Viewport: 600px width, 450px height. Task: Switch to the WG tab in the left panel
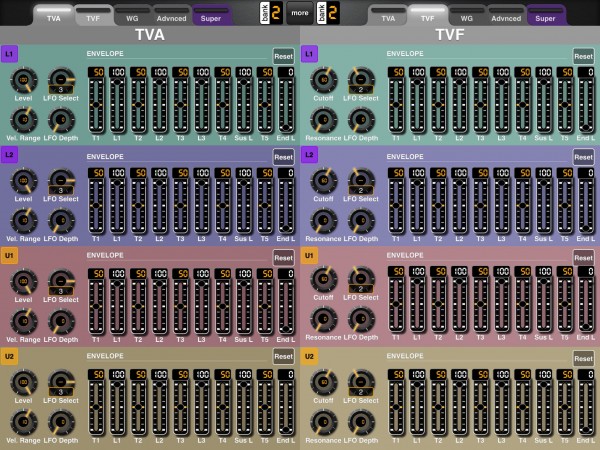coord(132,16)
